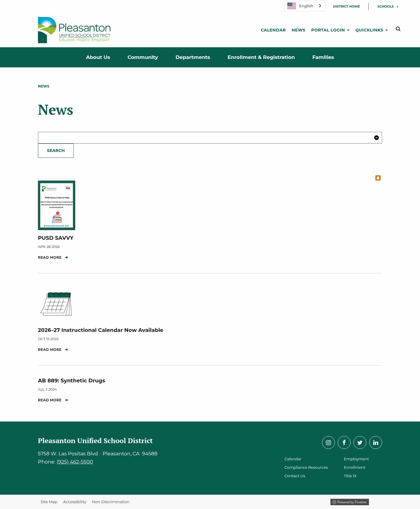Open the footer Enrollment link
Screen dimensions: 420x509
click(354, 468)
